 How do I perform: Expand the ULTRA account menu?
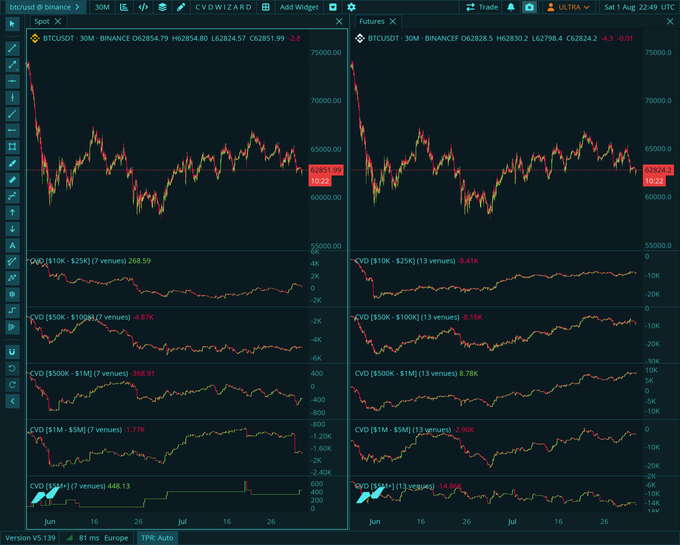tap(568, 7)
